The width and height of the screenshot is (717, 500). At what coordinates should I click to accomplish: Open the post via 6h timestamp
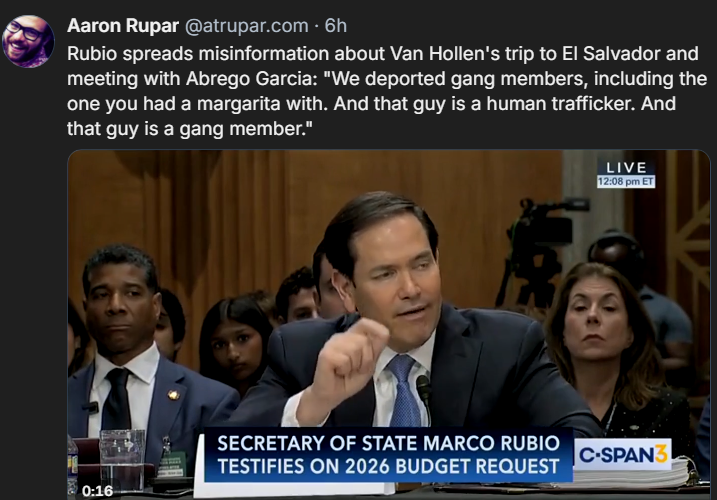[x=336, y=26]
